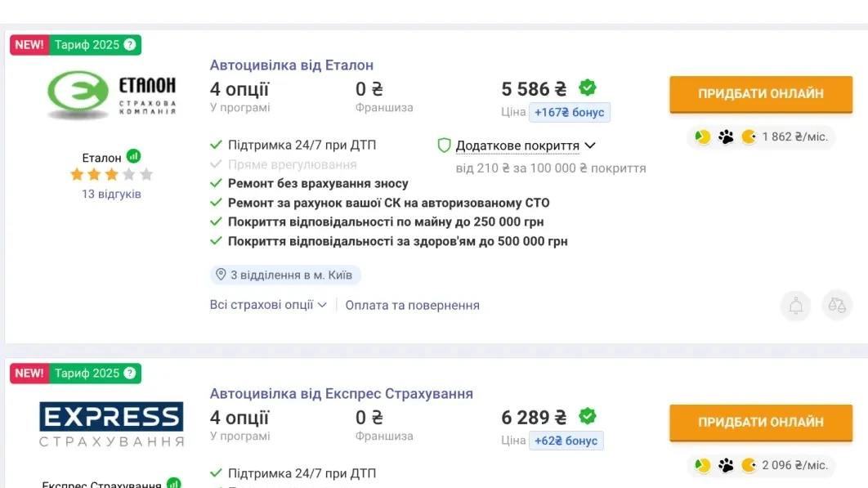
Task: Open the 13 відгуків reviews link
Action: tap(111, 194)
